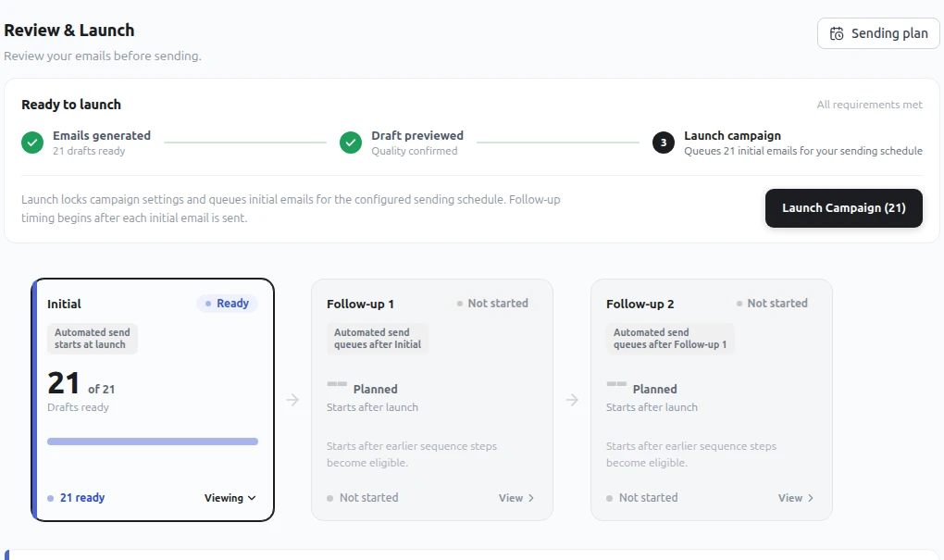The width and height of the screenshot is (944, 560).
Task: Click the calendar clock icon in Sending plan
Action: coord(837,33)
